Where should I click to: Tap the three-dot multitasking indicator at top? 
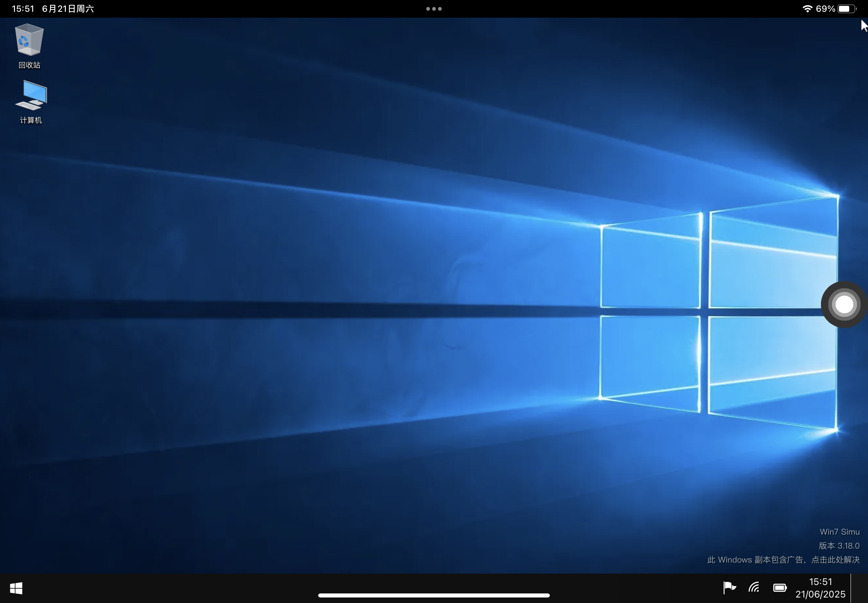pos(434,9)
